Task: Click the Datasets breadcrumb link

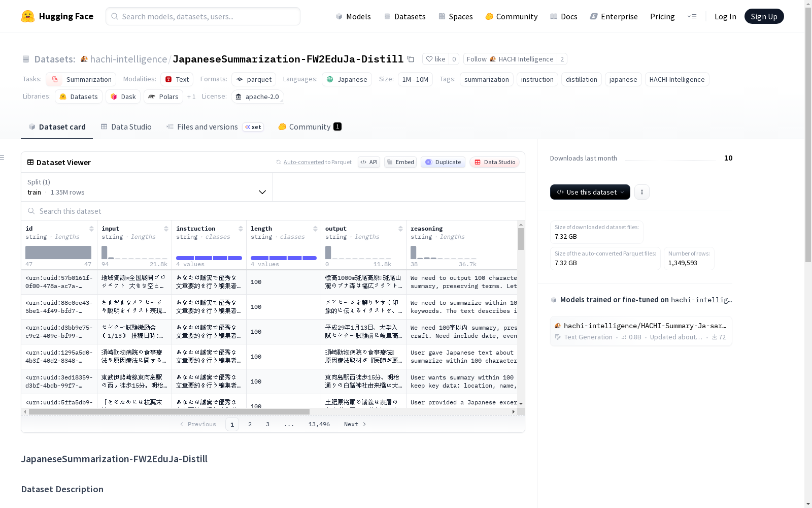Action: click(x=54, y=59)
